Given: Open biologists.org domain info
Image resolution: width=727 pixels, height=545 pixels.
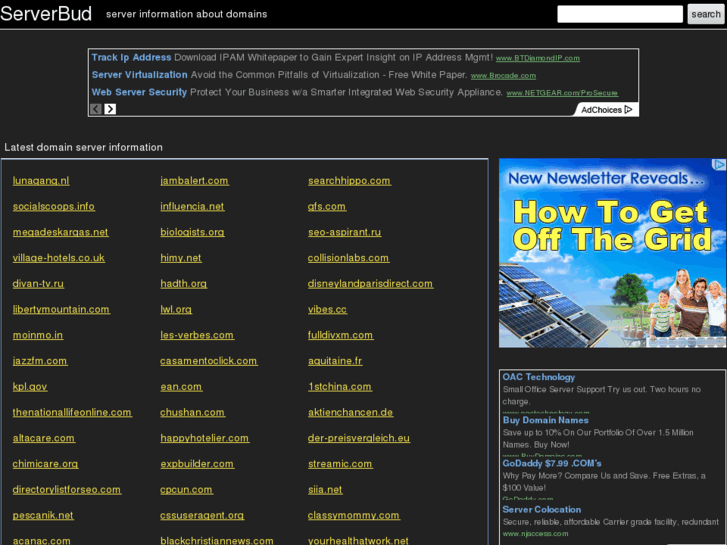Looking at the screenshot, I should tap(192, 232).
